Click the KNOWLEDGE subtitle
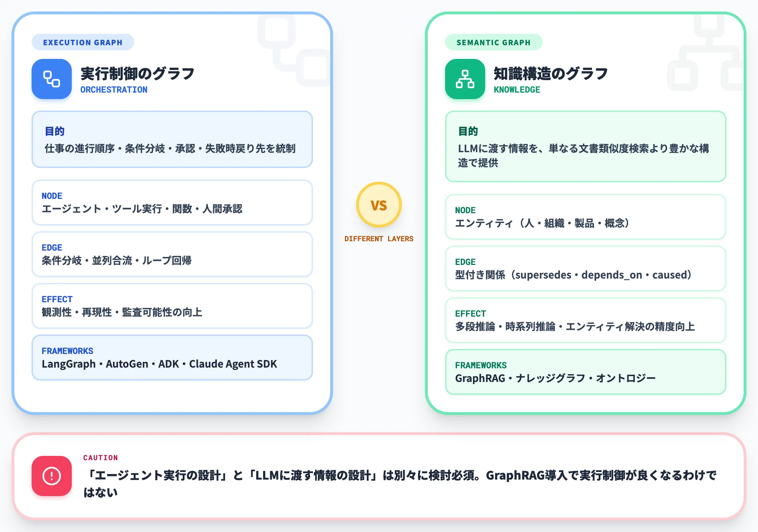Screen dimensions: 758x532 [x=517, y=90]
